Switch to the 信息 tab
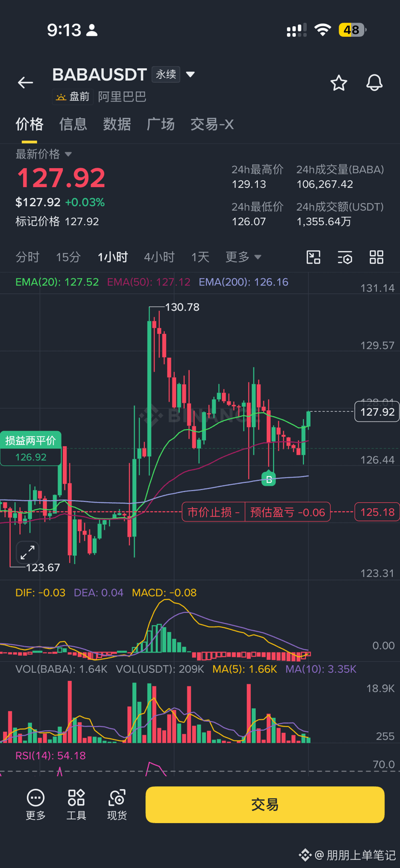Image resolution: width=400 pixels, height=868 pixels. pos(73,124)
